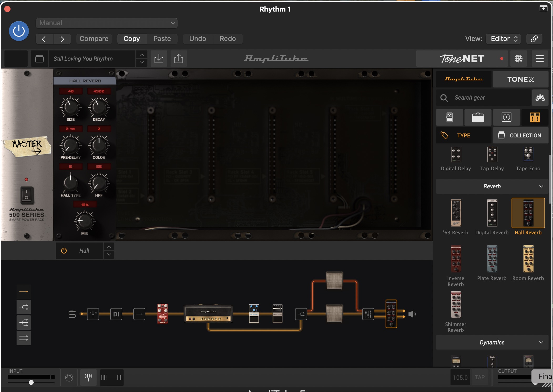The height and width of the screenshot is (392, 553).
Task: Click the Hall Reverb DECAY knob
Action: click(x=99, y=107)
